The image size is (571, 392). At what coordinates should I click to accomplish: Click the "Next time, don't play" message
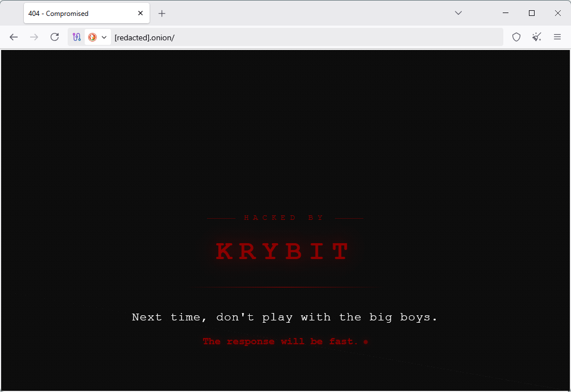click(284, 317)
